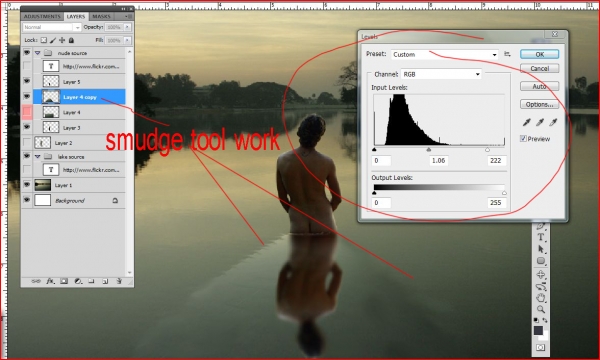
Task: Hide the nude source group
Action: point(27,52)
